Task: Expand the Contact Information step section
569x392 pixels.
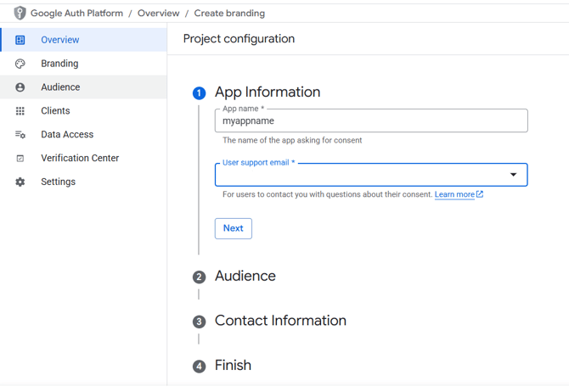Action: (280, 321)
